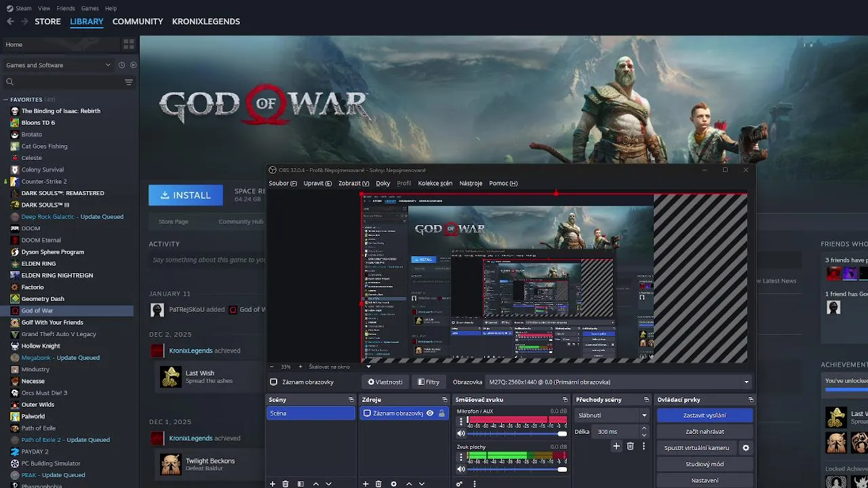Screen dimensions: 868x488
Task: Open Steam Friends menu
Action: (x=66, y=8)
